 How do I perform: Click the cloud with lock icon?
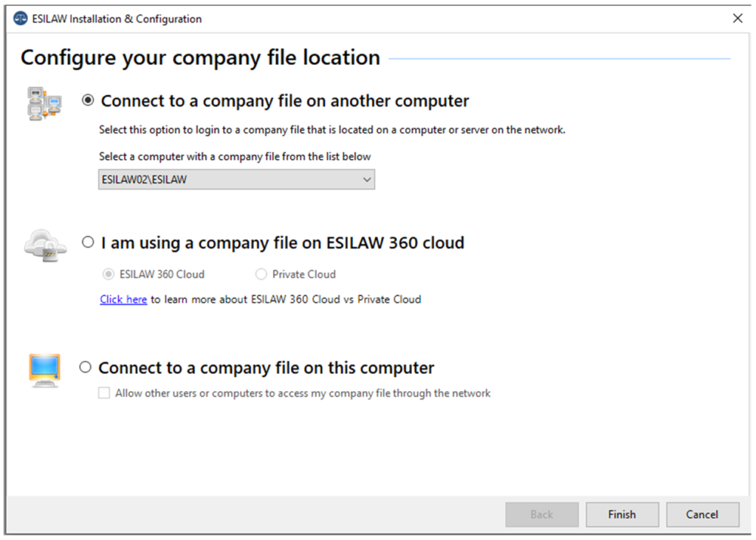(x=45, y=246)
